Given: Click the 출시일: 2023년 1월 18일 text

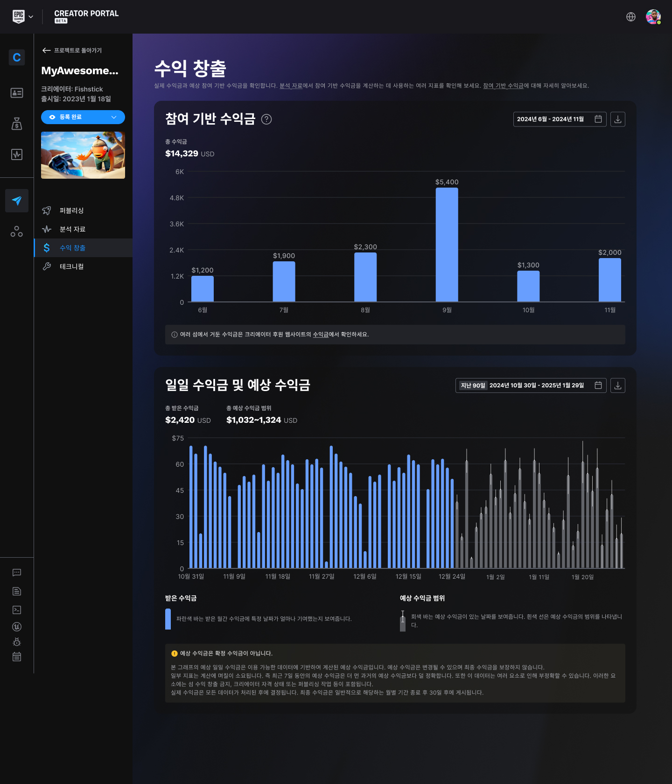Looking at the screenshot, I should [76, 99].
